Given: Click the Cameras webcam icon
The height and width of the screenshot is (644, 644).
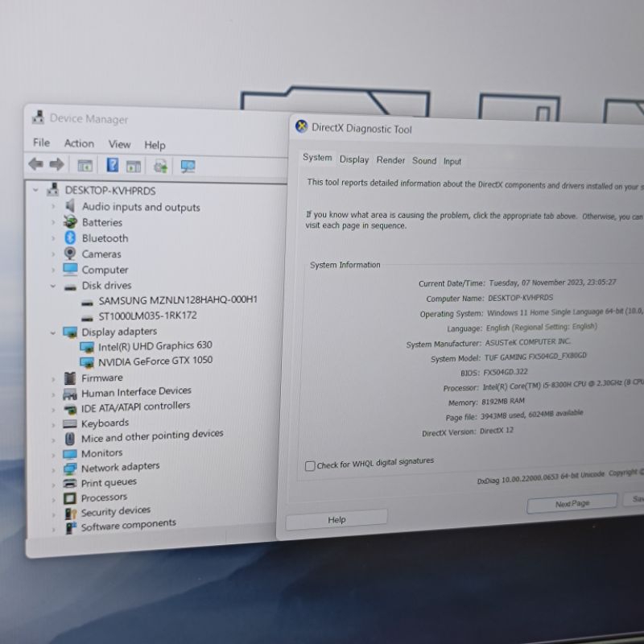Looking at the screenshot, I should (70, 254).
